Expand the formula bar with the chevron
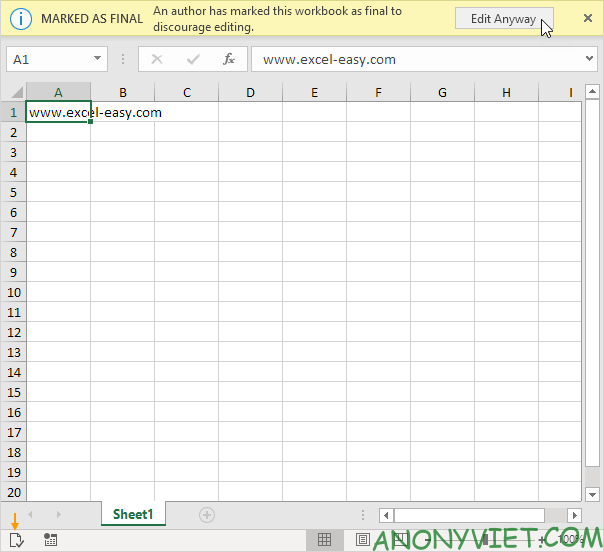 coord(589,59)
